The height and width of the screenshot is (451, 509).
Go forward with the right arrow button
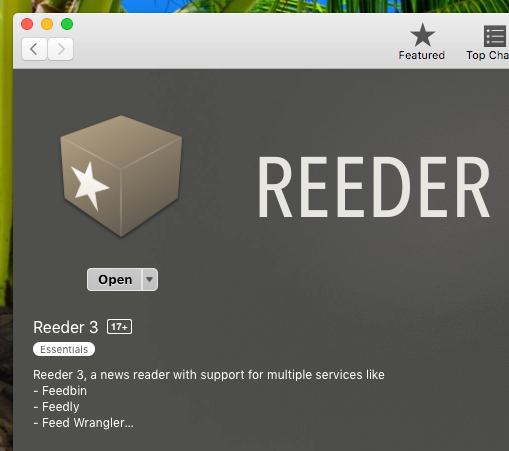click(61, 49)
